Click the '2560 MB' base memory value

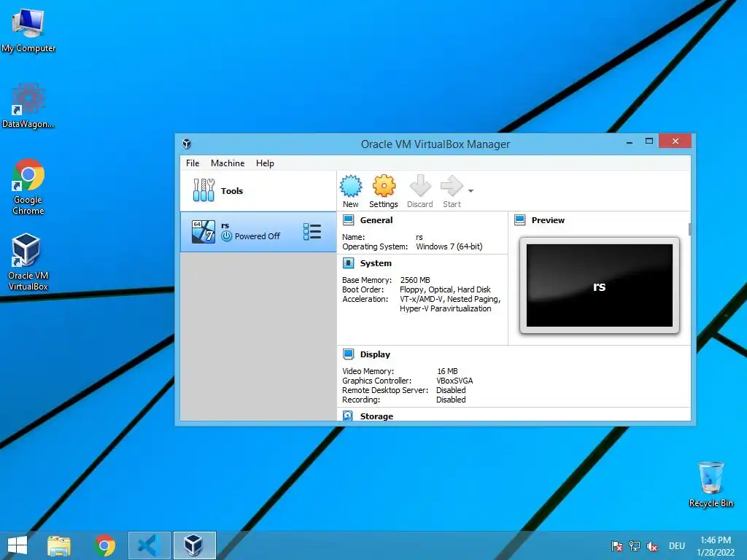tap(415, 280)
